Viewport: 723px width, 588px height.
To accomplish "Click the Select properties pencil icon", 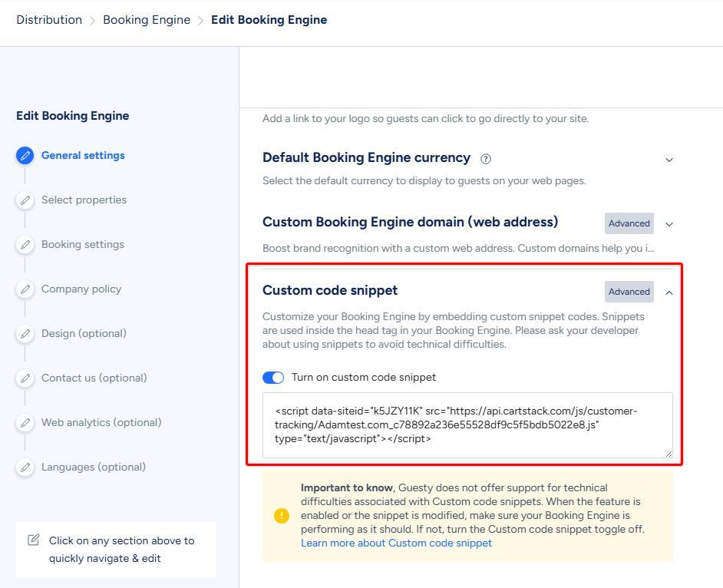I will (x=25, y=200).
